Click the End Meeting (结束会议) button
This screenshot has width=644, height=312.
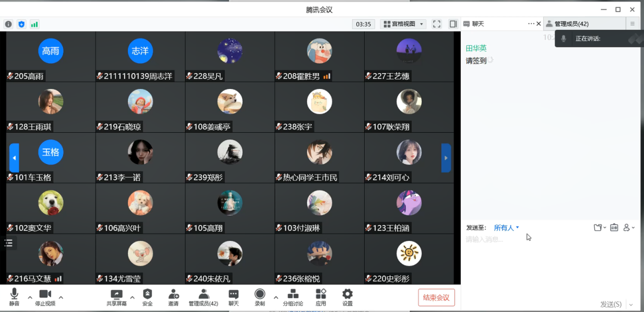tap(436, 298)
